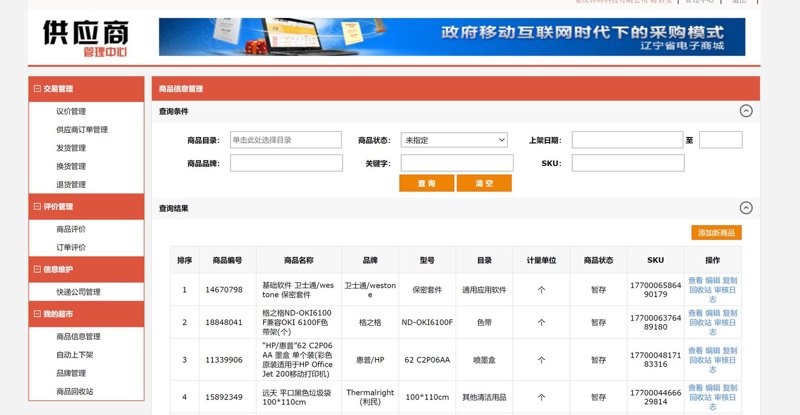This screenshot has height=415, width=800.
Task: Click 复制 for product 11339906
Action: (x=730, y=351)
